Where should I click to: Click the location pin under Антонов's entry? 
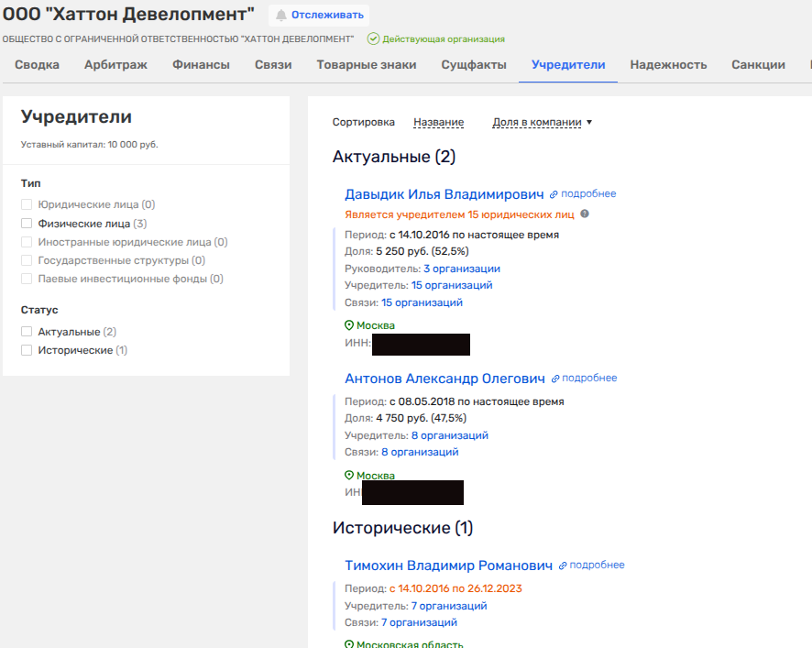click(x=349, y=476)
